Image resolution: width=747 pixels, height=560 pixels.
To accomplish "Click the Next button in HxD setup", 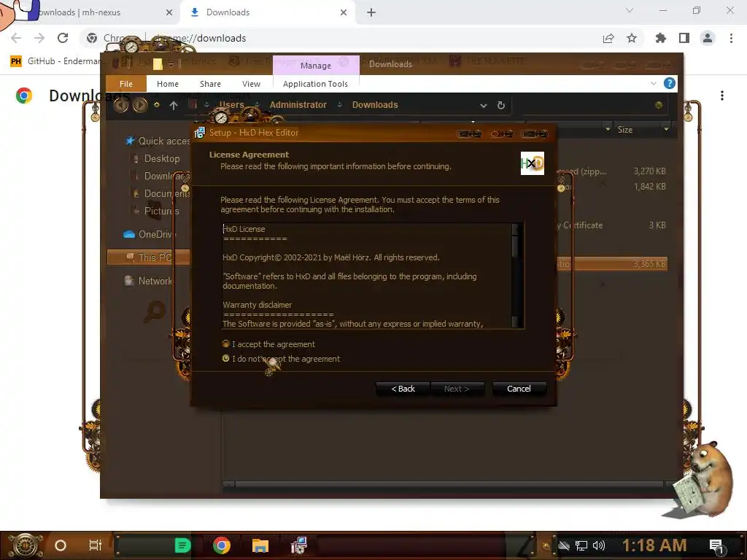I will tap(457, 389).
